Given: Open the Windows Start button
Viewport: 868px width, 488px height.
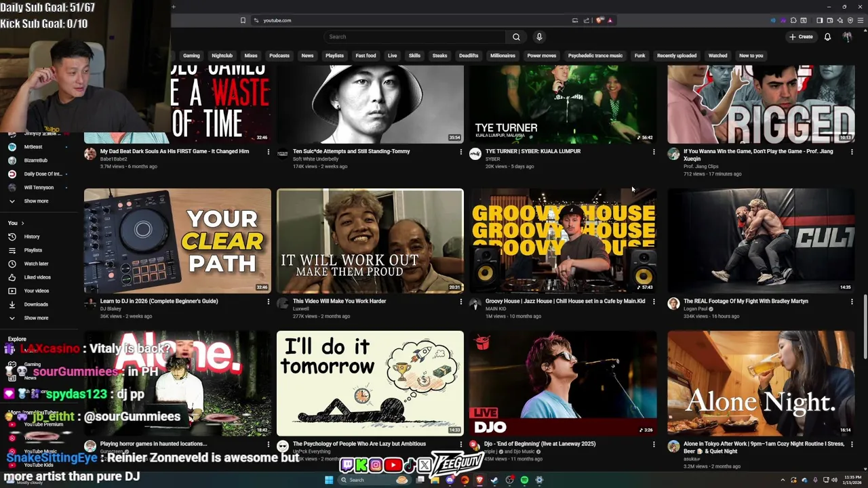Looking at the screenshot, I should tap(329, 480).
